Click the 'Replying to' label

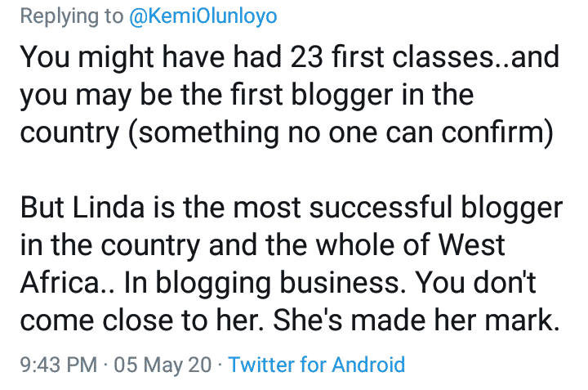tap(72, 16)
